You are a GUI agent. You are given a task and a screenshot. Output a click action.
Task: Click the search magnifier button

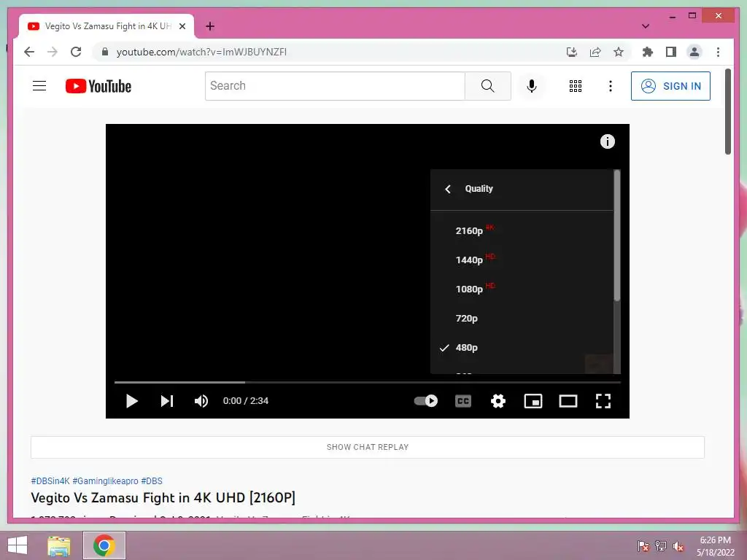488,86
